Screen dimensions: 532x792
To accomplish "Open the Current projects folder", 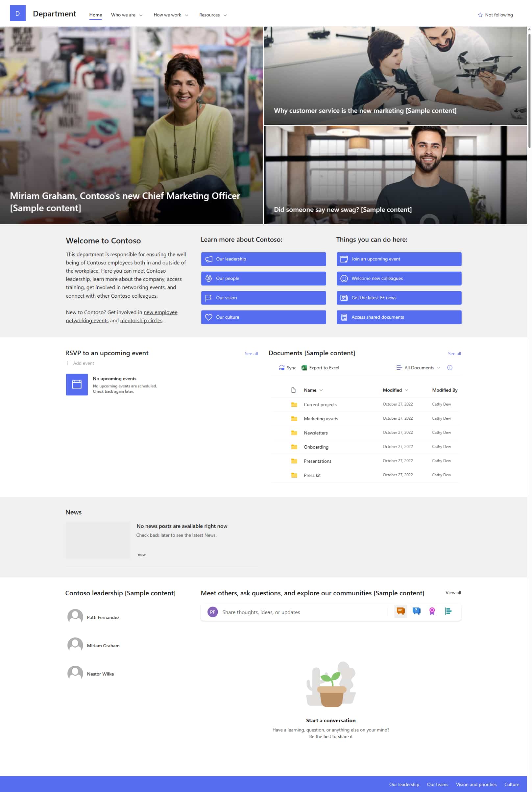I will 320,405.
